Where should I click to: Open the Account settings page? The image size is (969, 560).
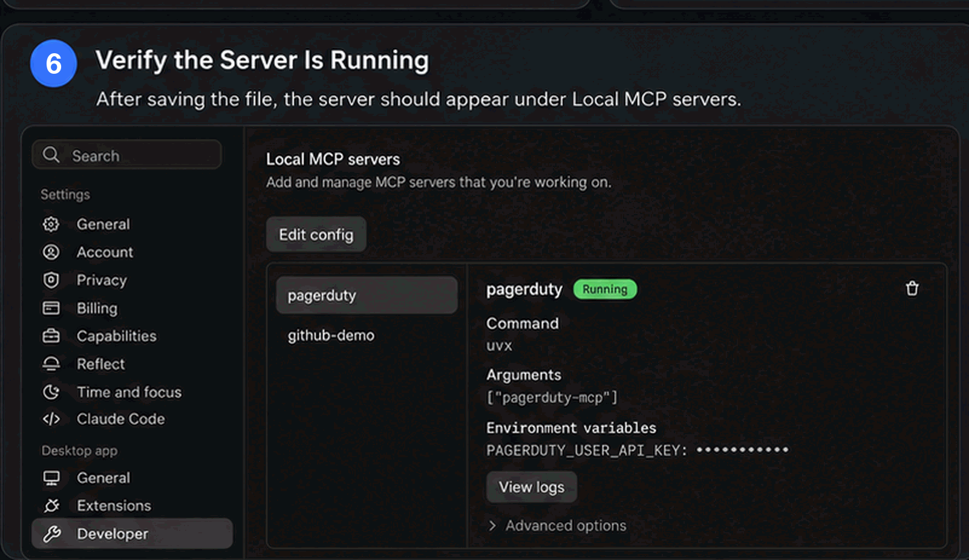tap(105, 252)
